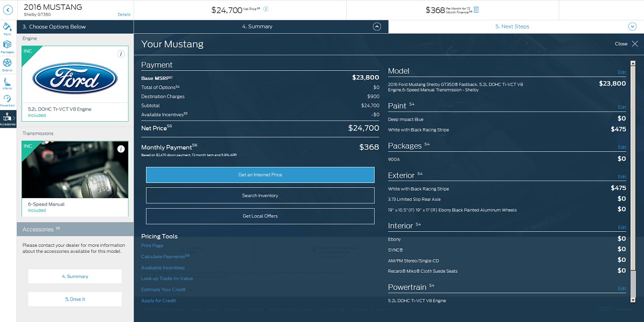This screenshot has height=322, width=644.
Task: Click the info icon beside Net Price
Action: click(x=266, y=9)
